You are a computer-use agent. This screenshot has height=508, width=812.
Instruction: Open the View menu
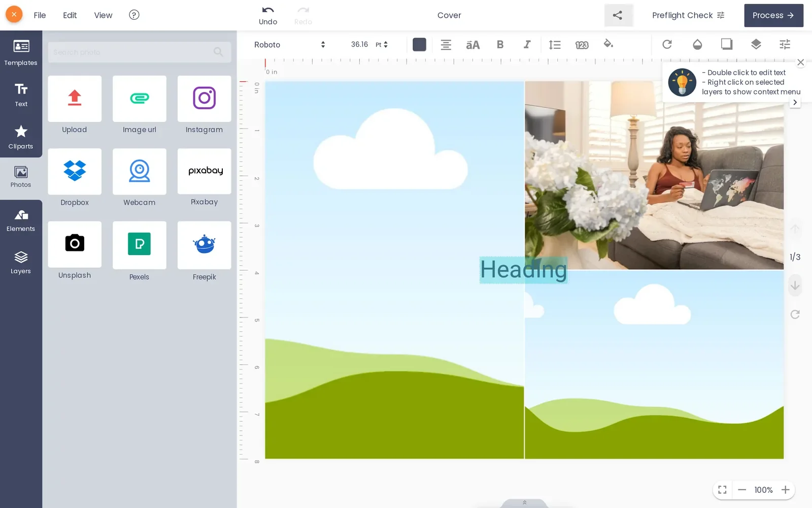(103, 15)
